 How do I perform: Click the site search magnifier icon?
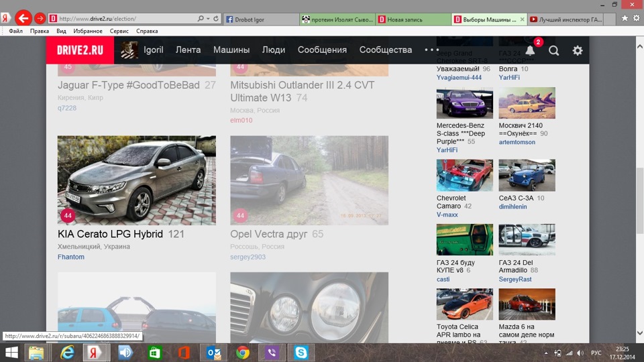(x=553, y=50)
